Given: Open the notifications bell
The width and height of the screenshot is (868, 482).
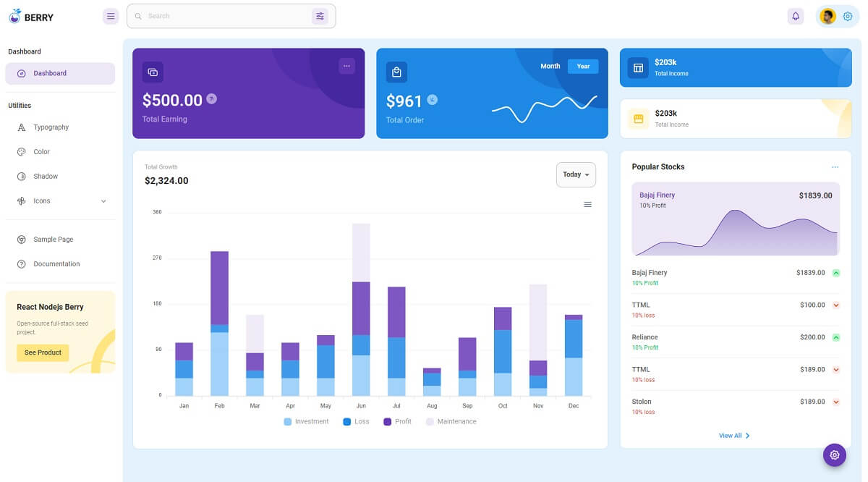Looking at the screenshot, I should tap(796, 16).
